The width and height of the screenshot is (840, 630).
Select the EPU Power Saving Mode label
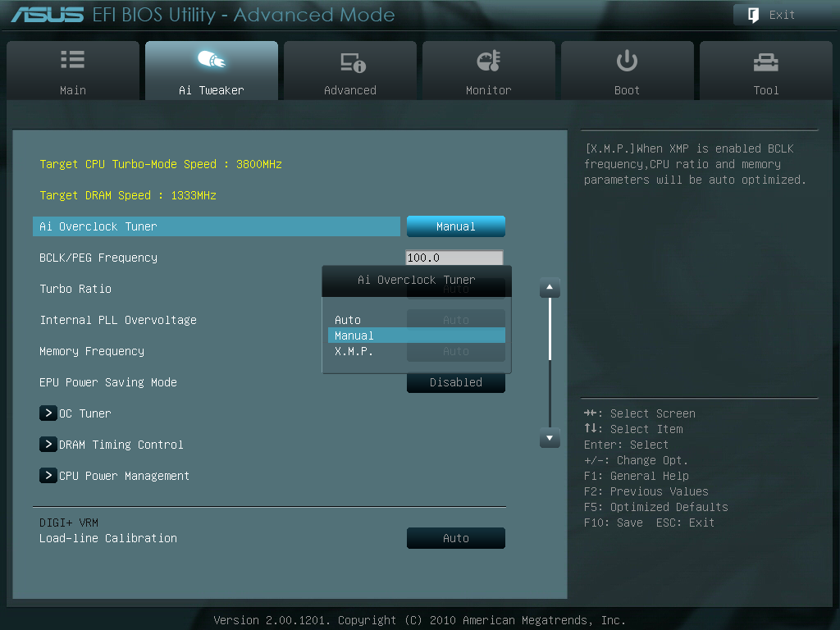click(x=108, y=382)
